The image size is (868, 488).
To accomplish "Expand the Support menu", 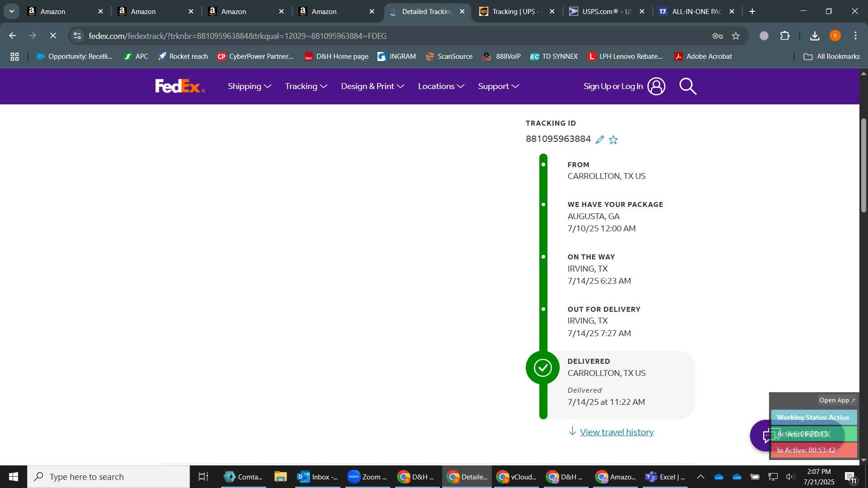I will click(x=498, y=86).
